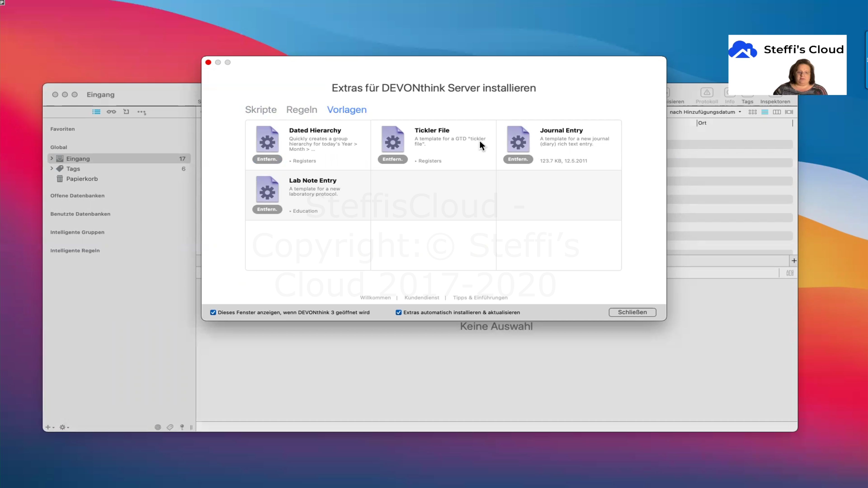The height and width of the screenshot is (488, 868).
Task: Expand the Eingang tree item
Action: coord(52,158)
